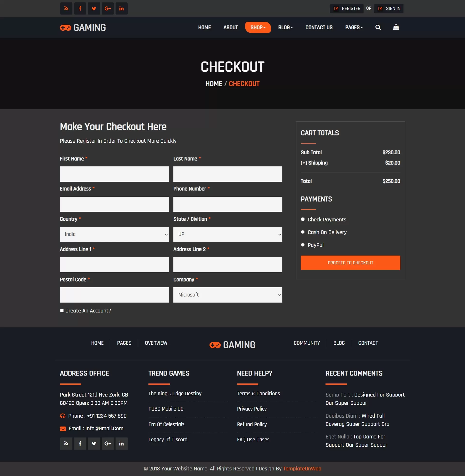This screenshot has width=465, height=476.
Task: Open PUBG Mobile UC link
Action: pos(166,409)
